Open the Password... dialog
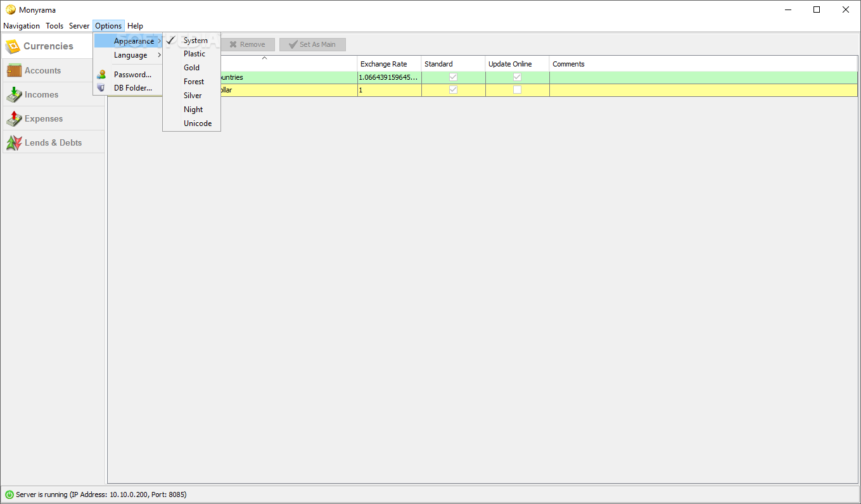Screen dimensions: 861x504 (128, 75)
